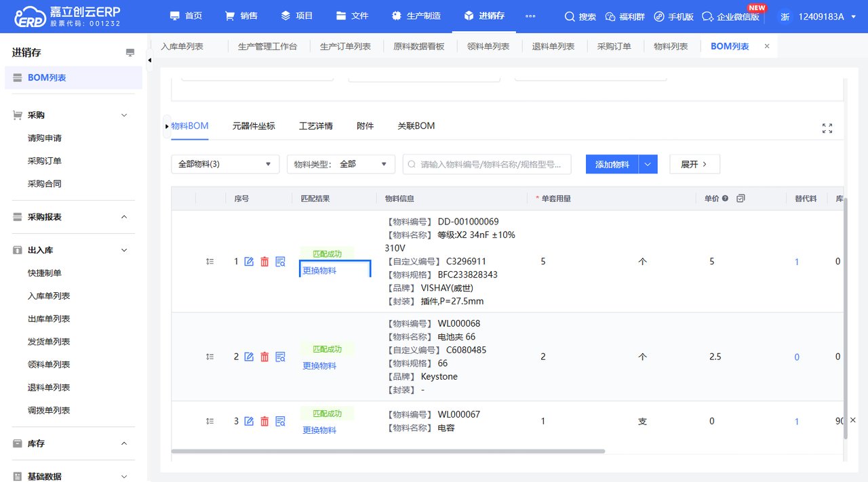Click the reorder handle icon for row 1

point(210,262)
